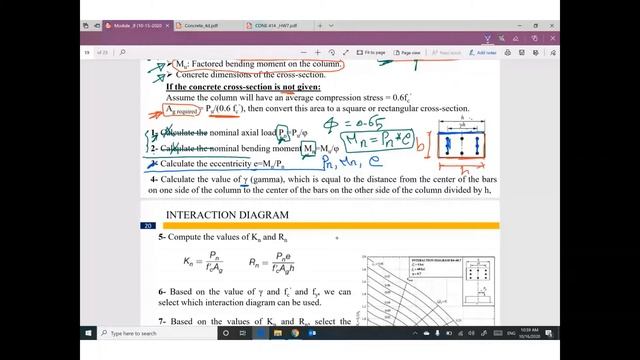Image resolution: width=640 pixels, height=360 pixels.
Task: Open the volume control tray icon
Action: (x=471, y=333)
